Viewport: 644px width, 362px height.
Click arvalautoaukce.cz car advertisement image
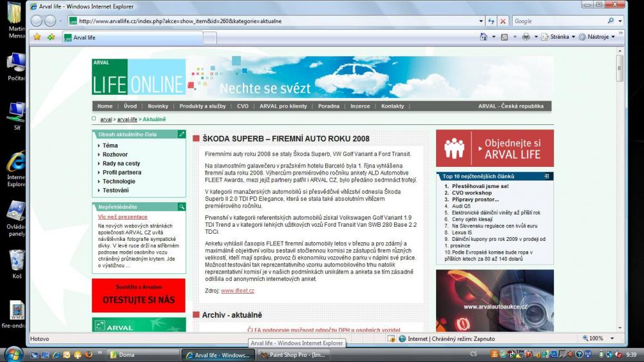(495, 300)
